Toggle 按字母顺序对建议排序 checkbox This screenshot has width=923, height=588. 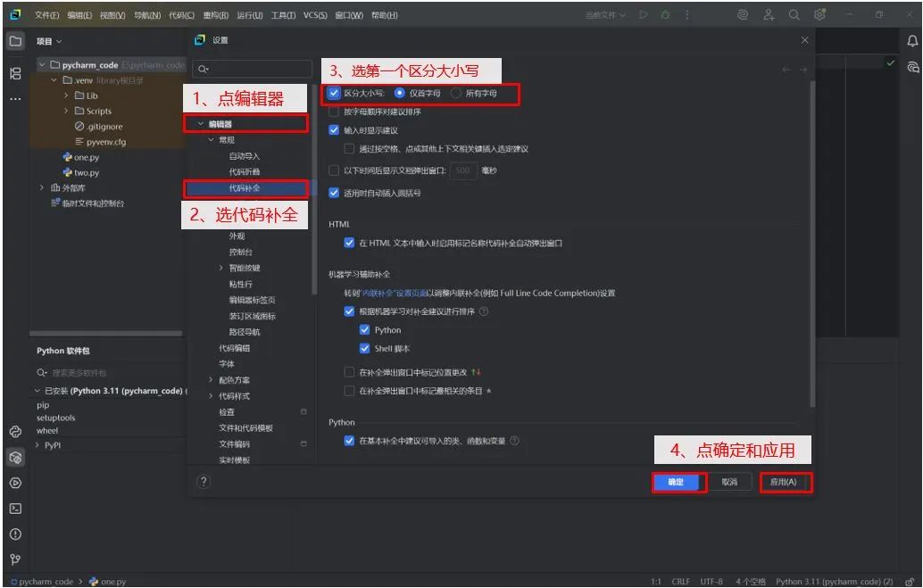click(x=334, y=112)
